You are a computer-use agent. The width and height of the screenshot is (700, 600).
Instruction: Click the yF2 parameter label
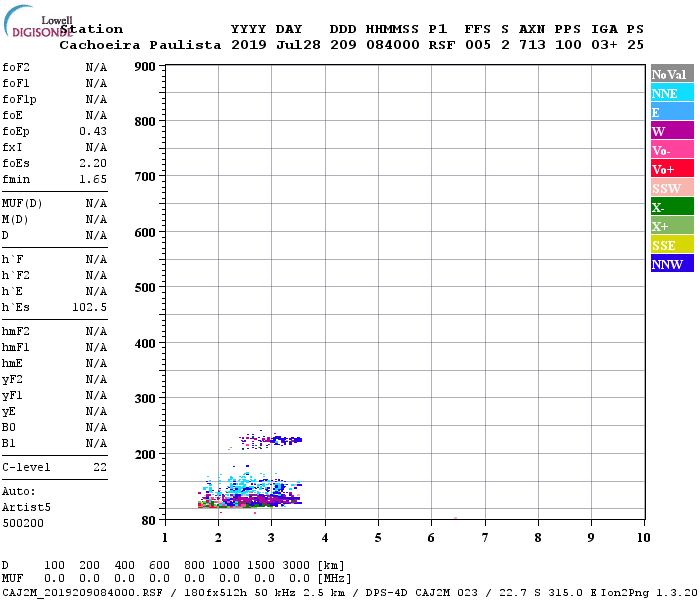coord(12,380)
